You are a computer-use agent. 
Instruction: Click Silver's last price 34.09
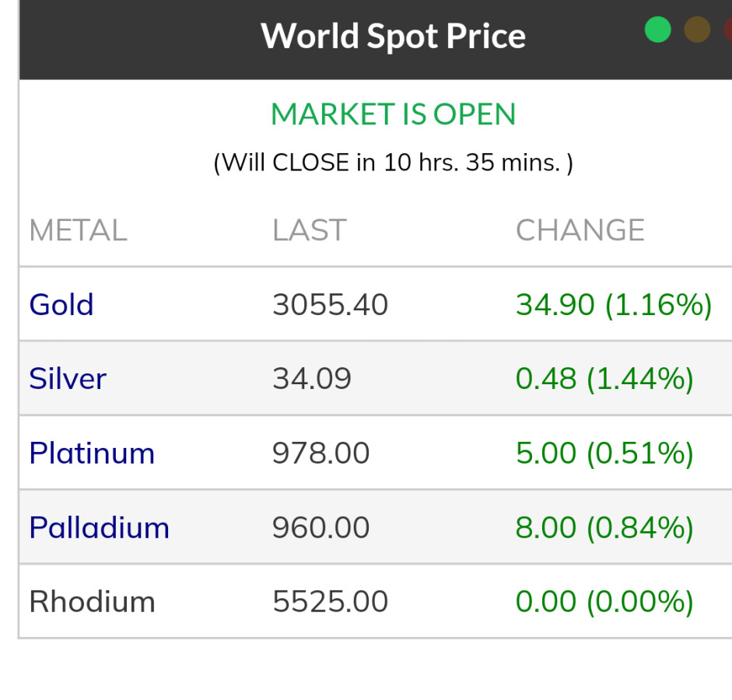point(312,379)
